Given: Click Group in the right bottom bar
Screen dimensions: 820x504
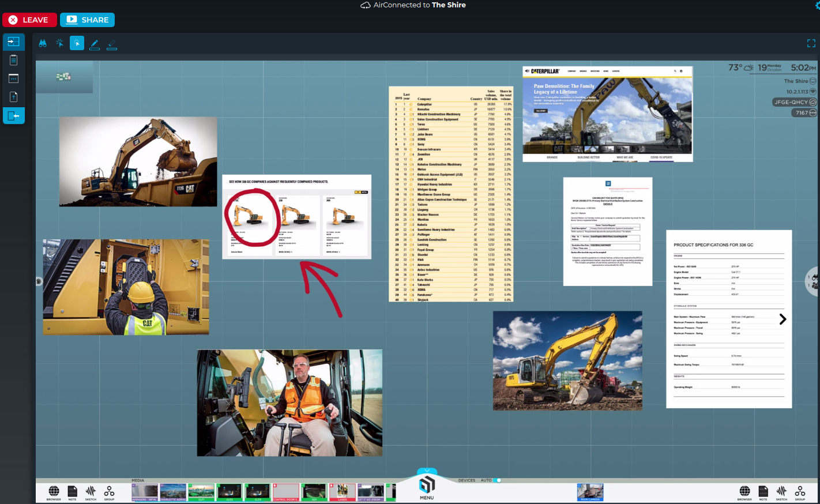Looking at the screenshot, I should 800,493.
